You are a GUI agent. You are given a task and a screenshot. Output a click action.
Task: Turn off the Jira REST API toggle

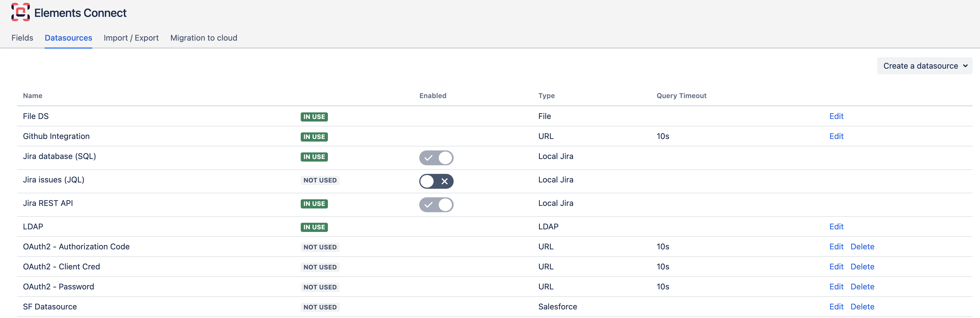coord(436,205)
